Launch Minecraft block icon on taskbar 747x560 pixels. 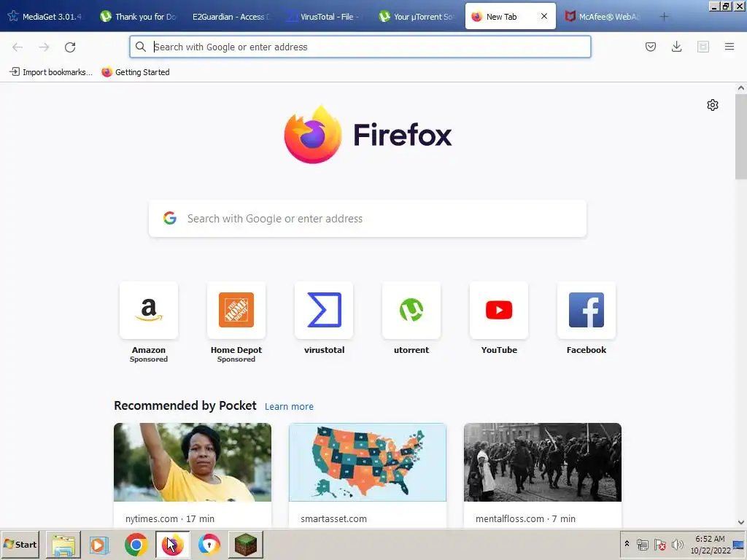(x=246, y=545)
